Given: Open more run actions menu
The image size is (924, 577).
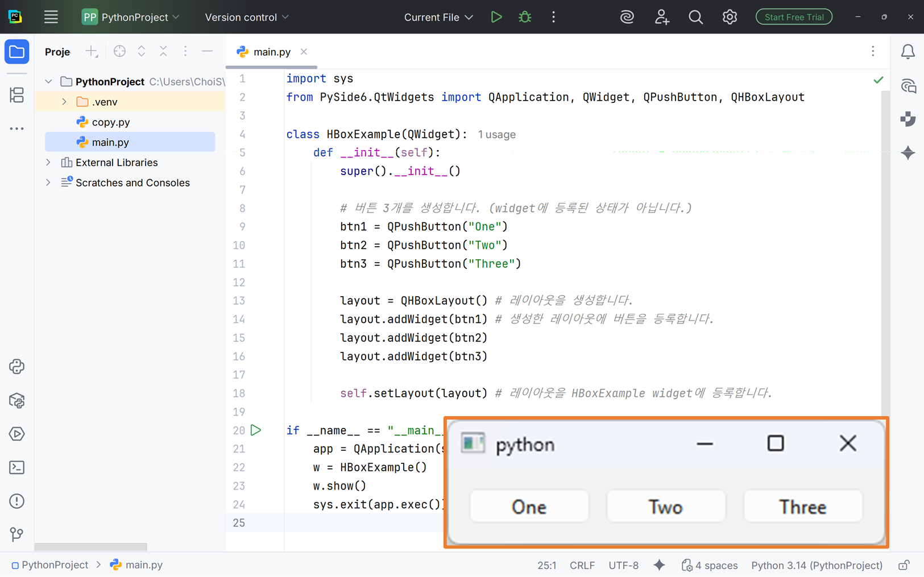Looking at the screenshot, I should [553, 17].
